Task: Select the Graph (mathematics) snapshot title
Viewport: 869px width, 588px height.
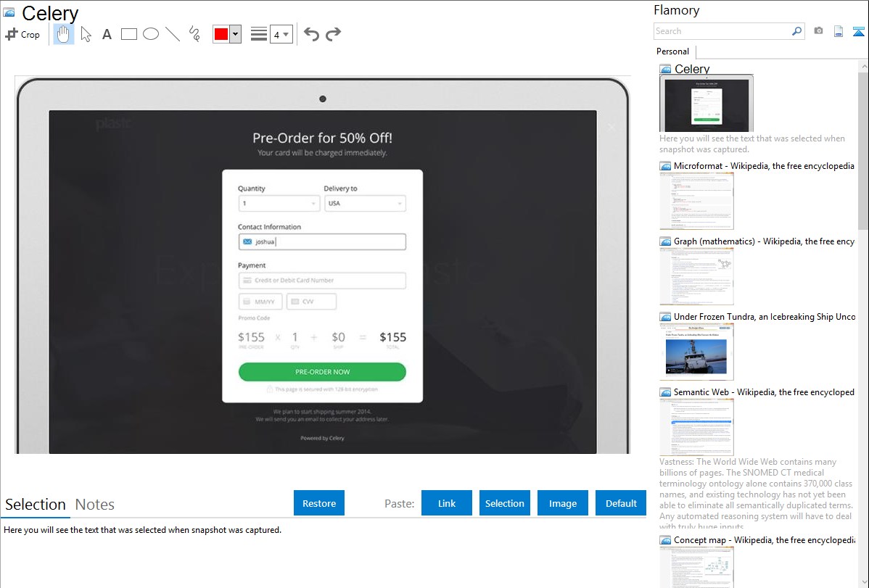Action: [764, 241]
